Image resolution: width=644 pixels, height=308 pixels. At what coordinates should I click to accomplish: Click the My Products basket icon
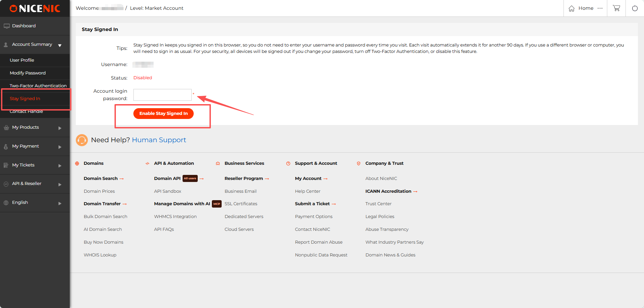coord(6,127)
